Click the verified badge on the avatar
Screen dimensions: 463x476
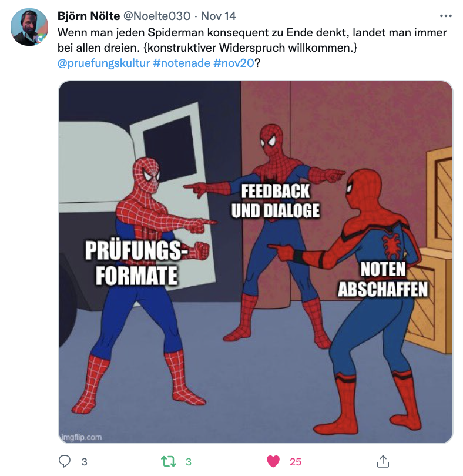coord(40,39)
